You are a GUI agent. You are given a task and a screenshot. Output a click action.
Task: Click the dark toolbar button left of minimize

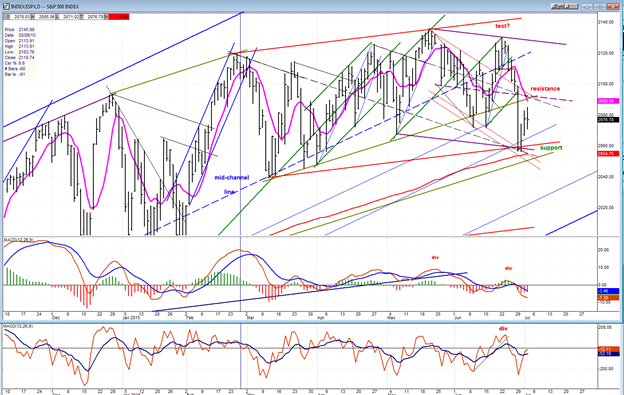click(564, 6)
